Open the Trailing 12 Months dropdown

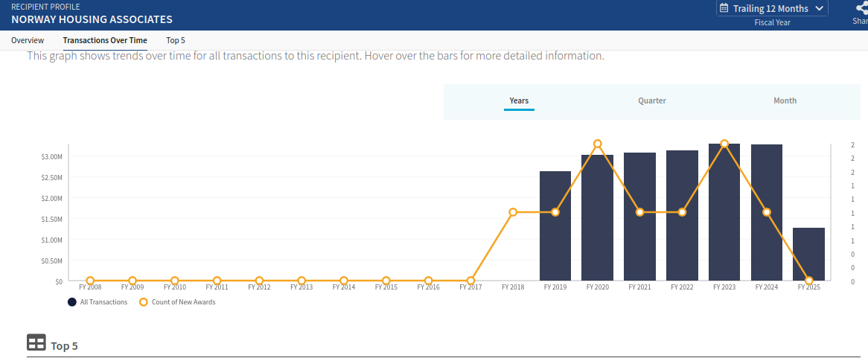pos(772,8)
